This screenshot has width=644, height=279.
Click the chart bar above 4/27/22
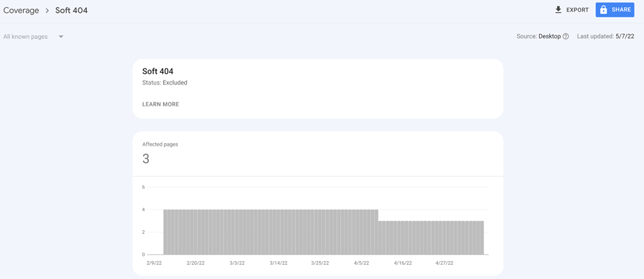pos(444,238)
